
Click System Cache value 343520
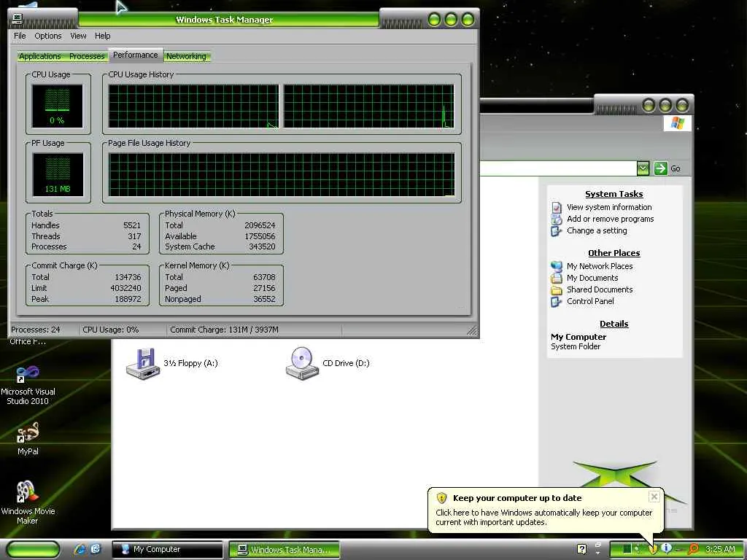pos(262,246)
